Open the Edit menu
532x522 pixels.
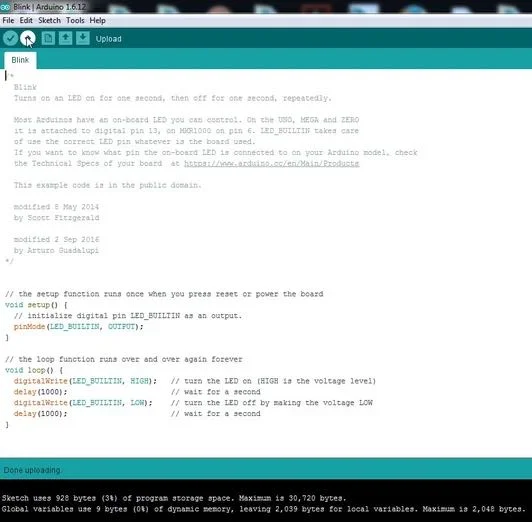(x=26, y=20)
